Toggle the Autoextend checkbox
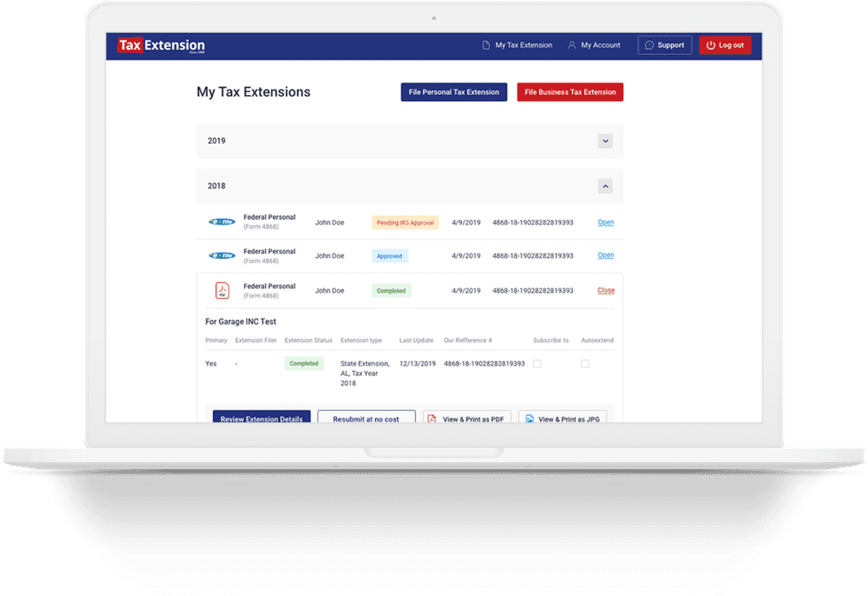This screenshot has height=596, width=868. click(x=585, y=364)
